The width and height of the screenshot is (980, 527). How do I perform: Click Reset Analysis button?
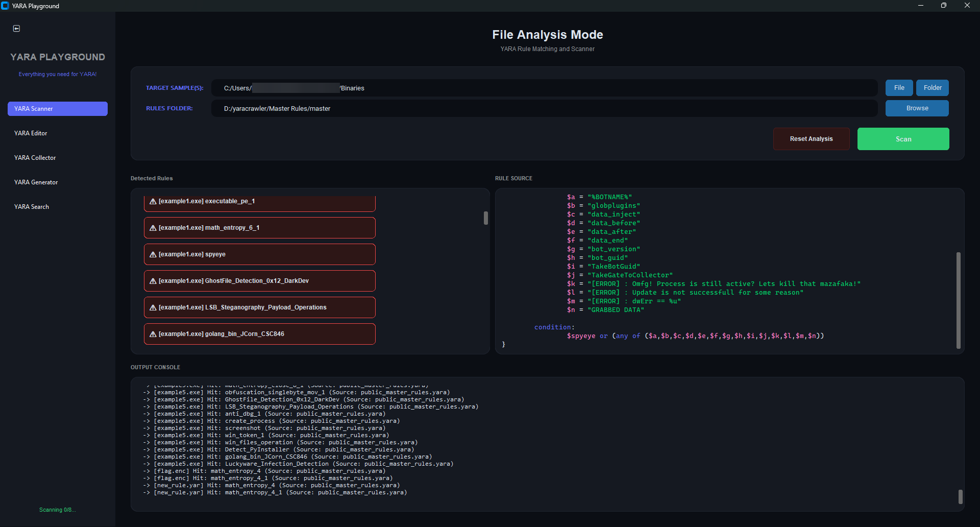tap(811, 139)
